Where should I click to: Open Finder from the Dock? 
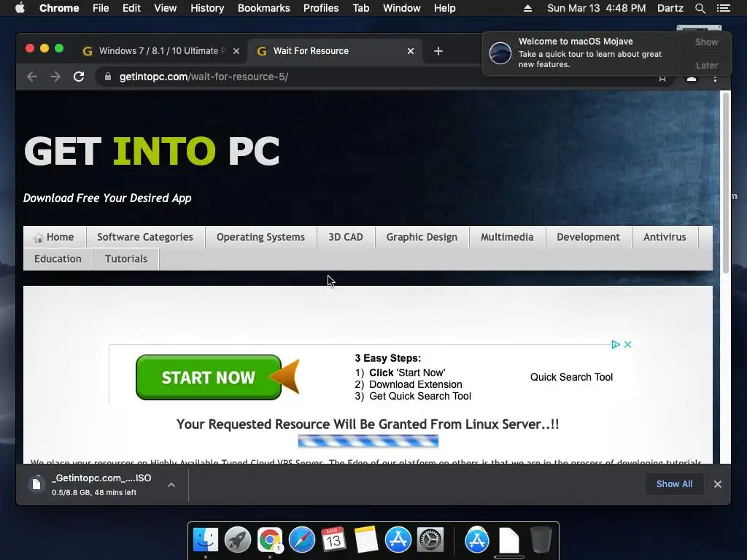[x=205, y=540]
